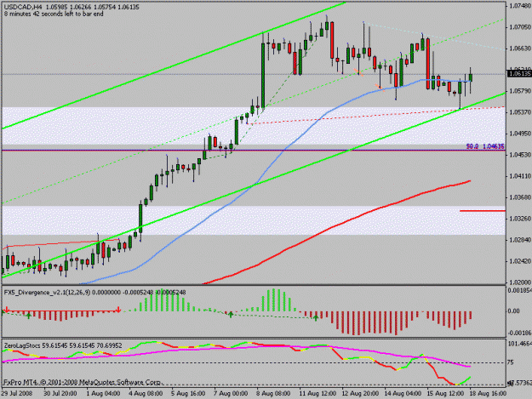Click the 5 Aug 16:00 time label
This screenshot has height=399, width=532.
click(x=189, y=394)
